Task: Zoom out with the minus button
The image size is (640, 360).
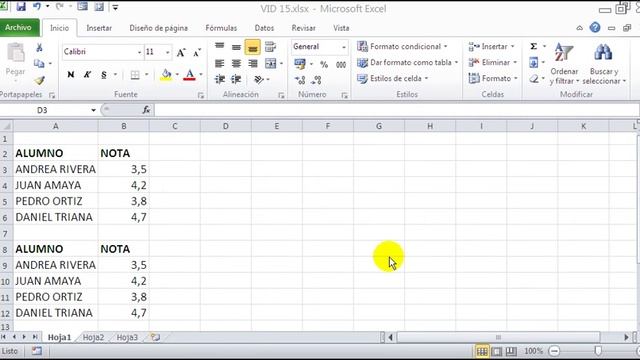Action: tap(554, 351)
